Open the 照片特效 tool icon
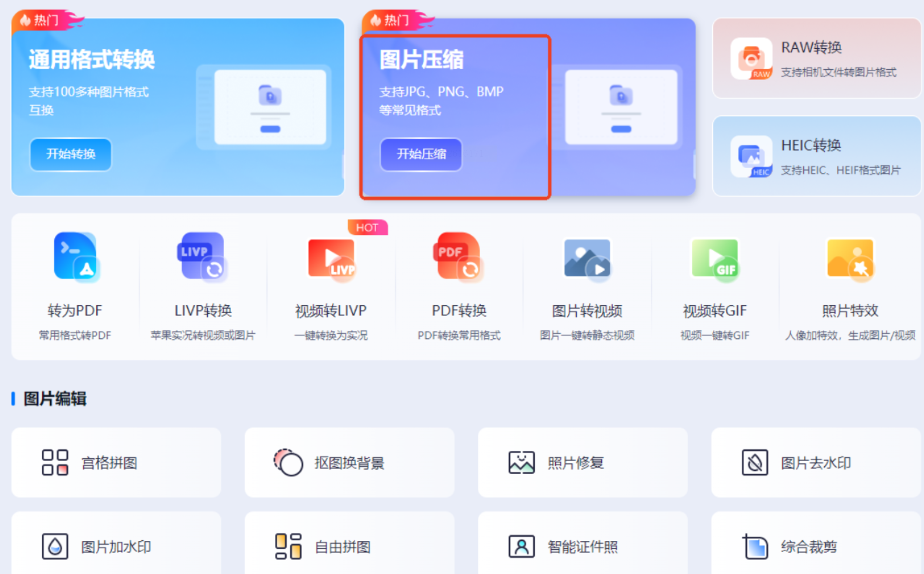Viewport: 924px width, 574px height. click(x=850, y=259)
